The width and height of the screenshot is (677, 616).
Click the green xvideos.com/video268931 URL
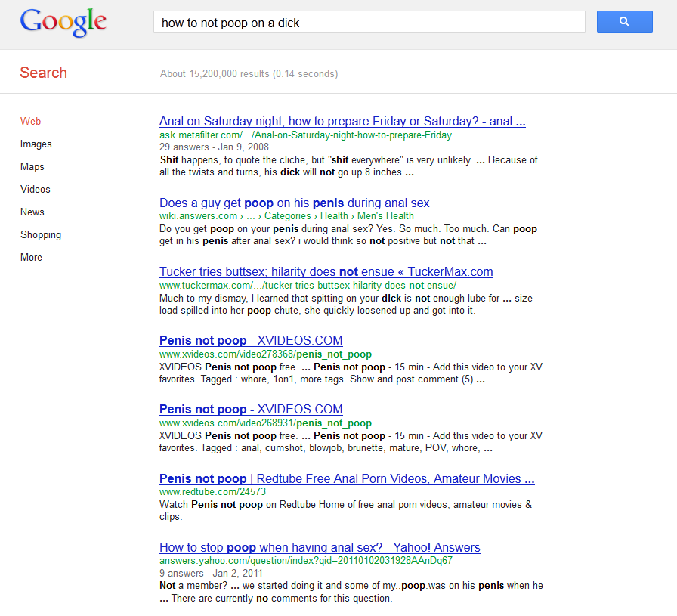(265, 423)
